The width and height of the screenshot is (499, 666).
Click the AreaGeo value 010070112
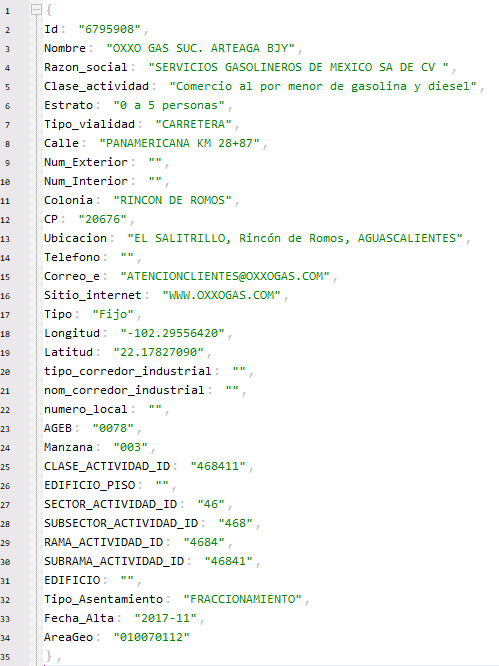coord(152,637)
